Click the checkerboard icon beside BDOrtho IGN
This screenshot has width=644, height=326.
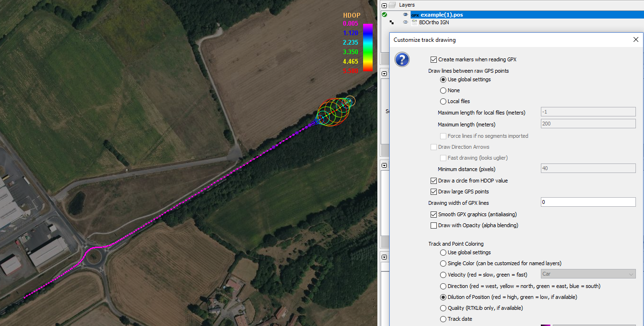[x=392, y=22]
